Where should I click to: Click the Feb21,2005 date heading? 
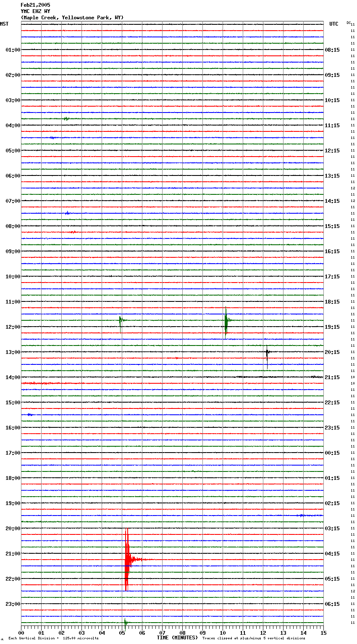coord(35,5)
